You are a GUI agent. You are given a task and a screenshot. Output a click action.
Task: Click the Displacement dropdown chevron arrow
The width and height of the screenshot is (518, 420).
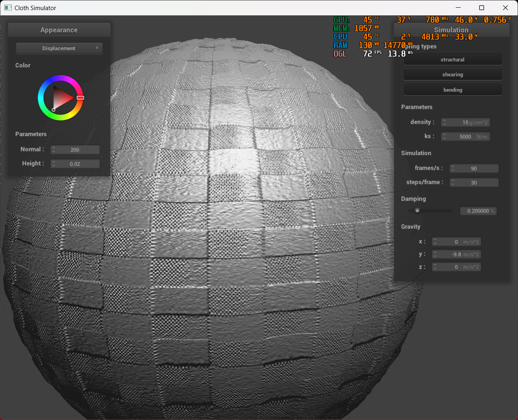[x=97, y=48]
